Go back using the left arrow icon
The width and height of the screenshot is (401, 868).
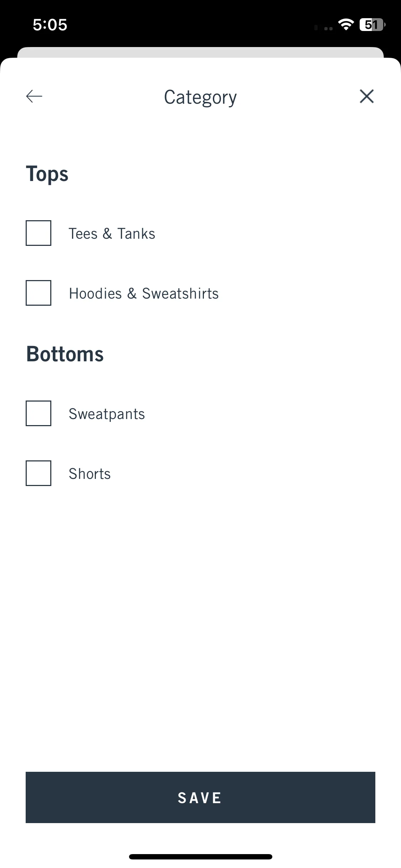[34, 96]
